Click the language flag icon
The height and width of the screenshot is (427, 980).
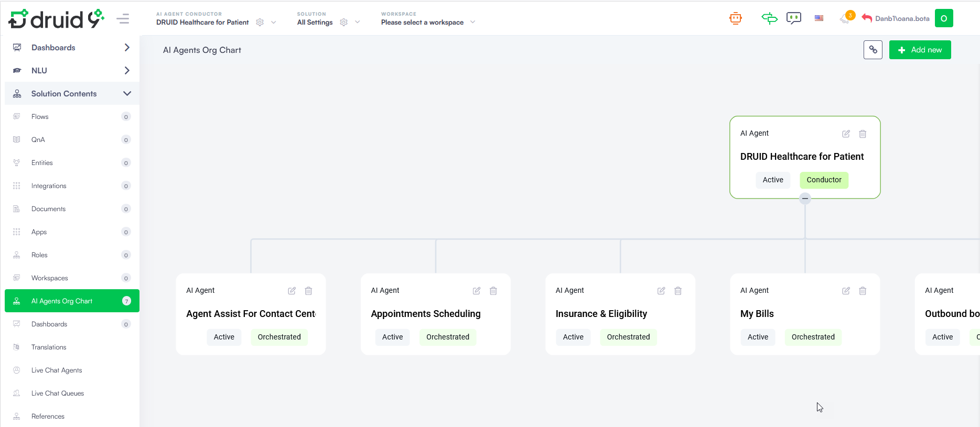pos(819,18)
